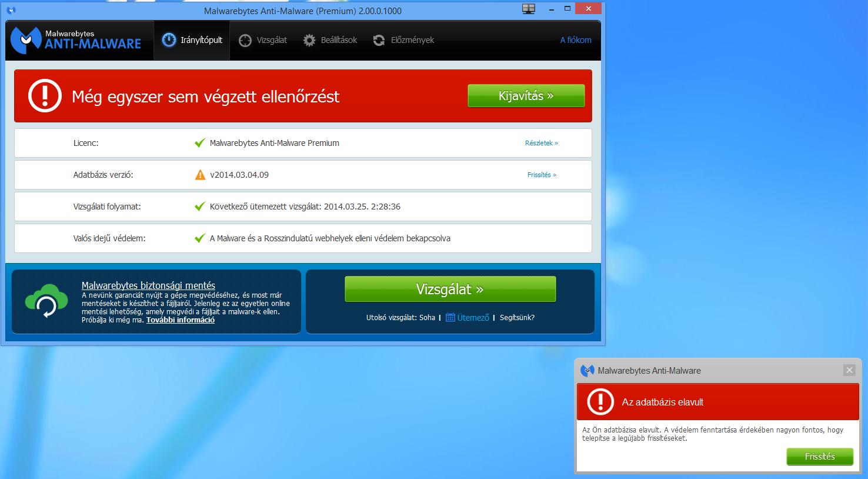
Task: Click the Segítsünk? help link
Action: [x=517, y=317]
